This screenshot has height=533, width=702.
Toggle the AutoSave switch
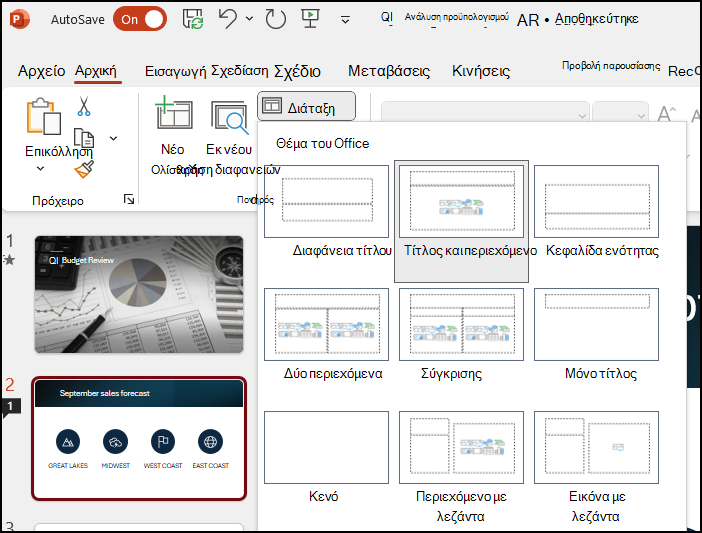coord(140,19)
